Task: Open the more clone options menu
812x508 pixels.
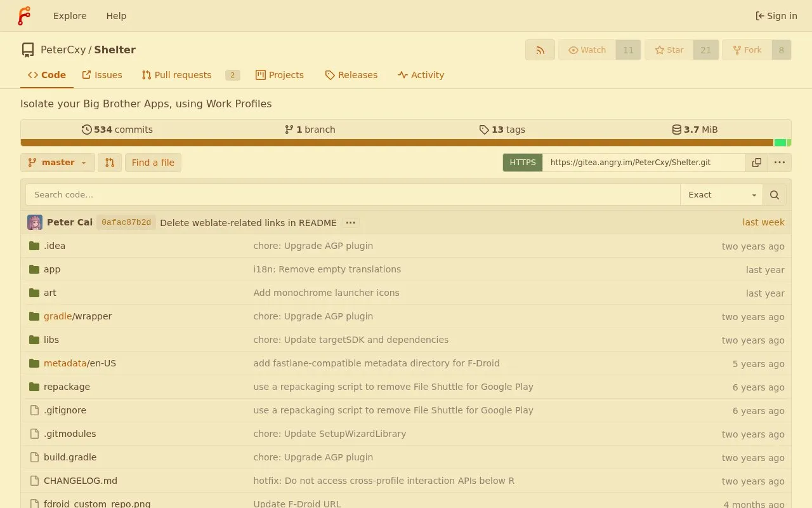Action: point(780,163)
